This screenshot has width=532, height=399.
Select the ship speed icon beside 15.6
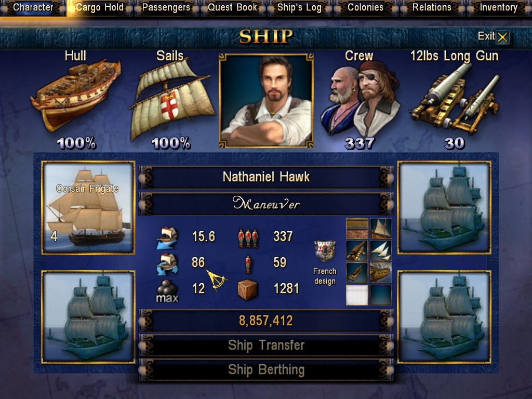[x=167, y=238]
